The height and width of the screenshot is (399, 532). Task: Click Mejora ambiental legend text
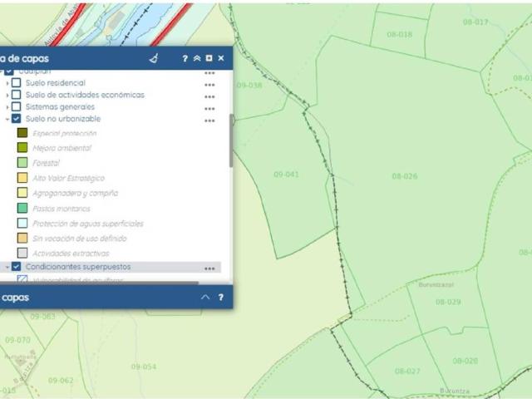(62, 148)
